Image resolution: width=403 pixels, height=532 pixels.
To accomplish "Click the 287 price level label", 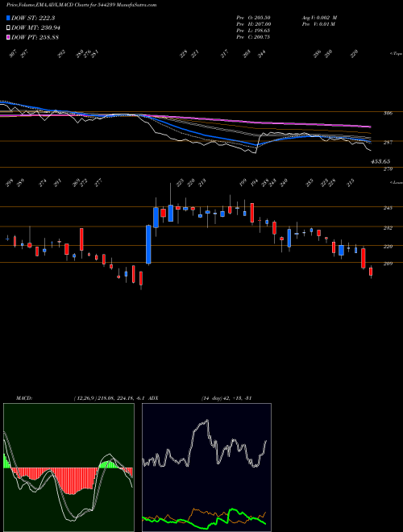I will (x=388, y=143).
